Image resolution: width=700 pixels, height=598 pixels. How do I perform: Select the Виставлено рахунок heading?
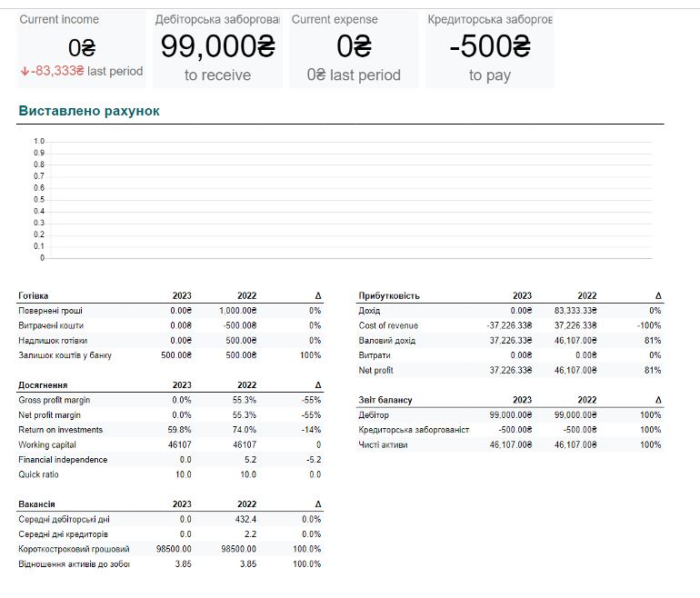[x=89, y=111]
